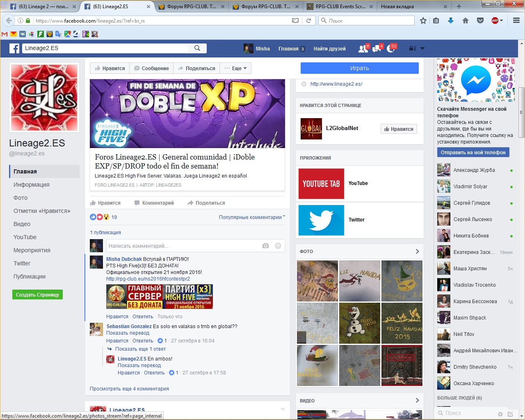This screenshot has width=525, height=420.
Task: Click the Firefox home icon
Action: coord(465,21)
